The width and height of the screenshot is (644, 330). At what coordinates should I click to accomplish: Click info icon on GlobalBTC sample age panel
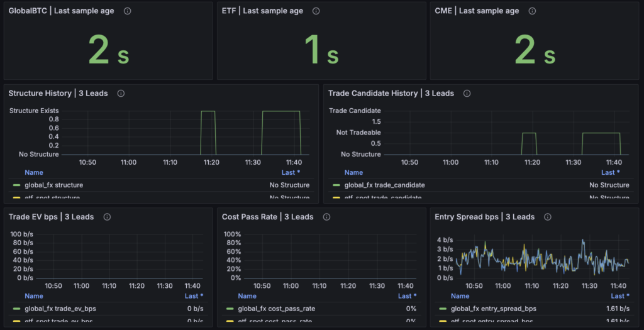[128, 11]
